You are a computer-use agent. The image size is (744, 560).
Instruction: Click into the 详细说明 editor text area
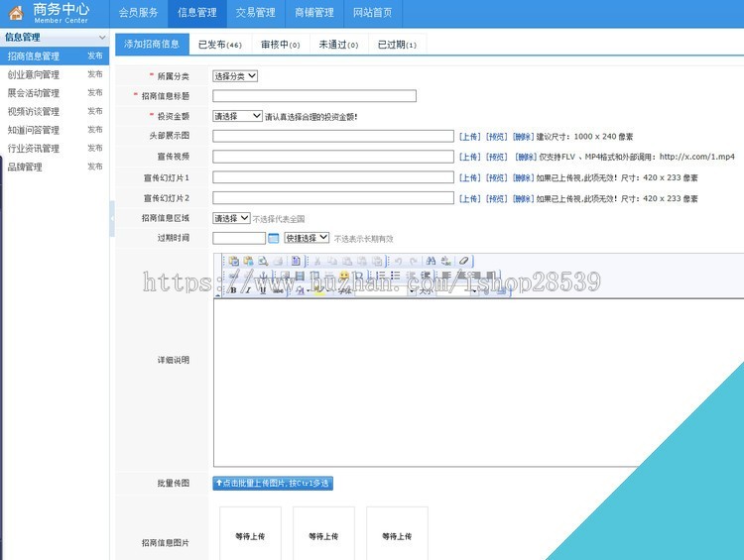[478, 383]
